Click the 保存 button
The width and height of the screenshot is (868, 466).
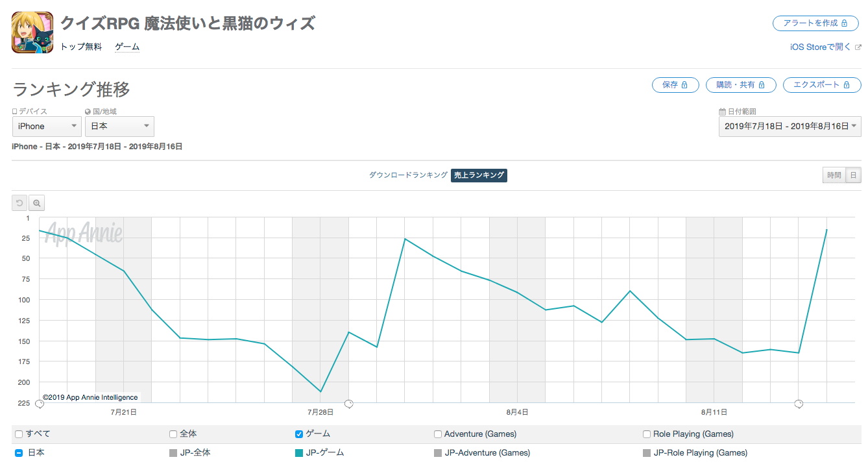pos(675,85)
